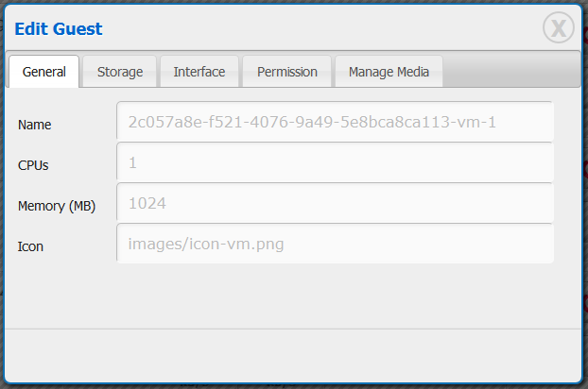
Task: Open the Storage tab
Action: click(x=120, y=72)
